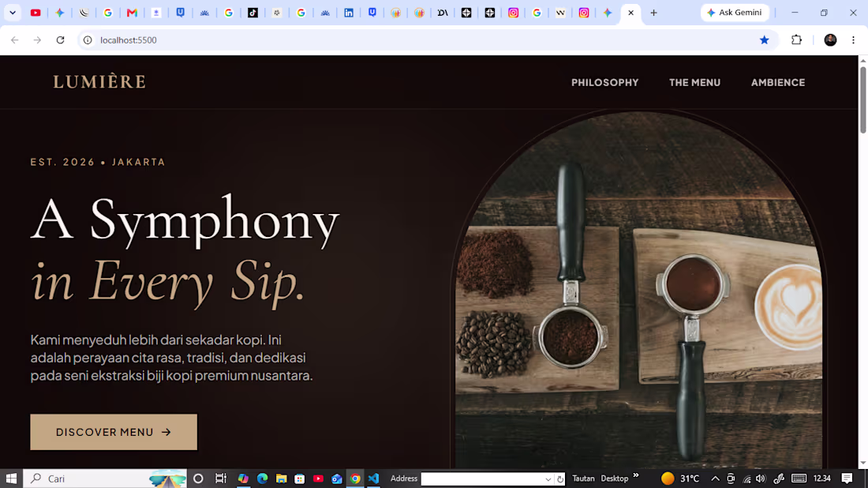Switch to Chrome on the taskbar
The image size is (868, 488).
pyautogui.click(x=355, y=479)
